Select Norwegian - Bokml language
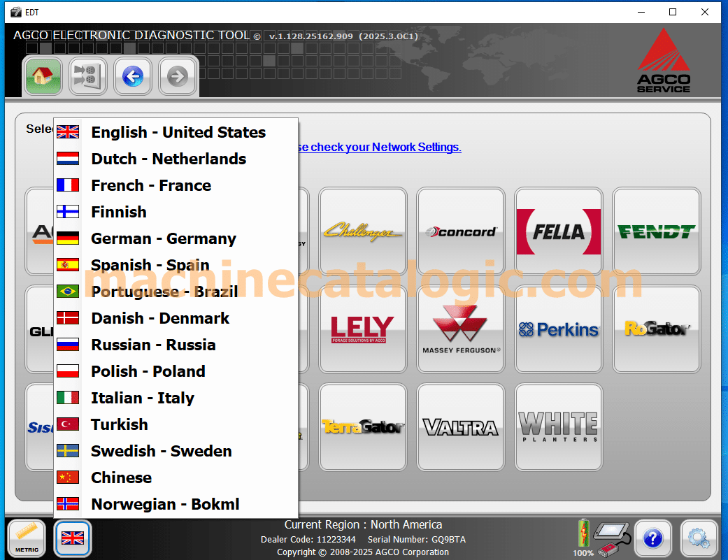 [176, 504]
